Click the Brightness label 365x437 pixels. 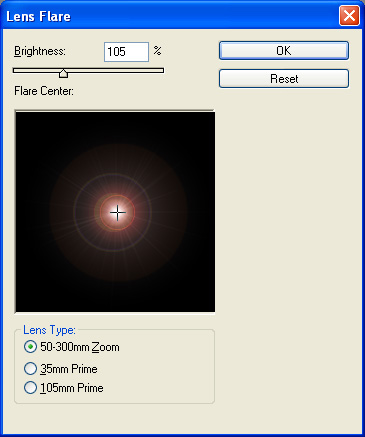[x=40, y=51]
